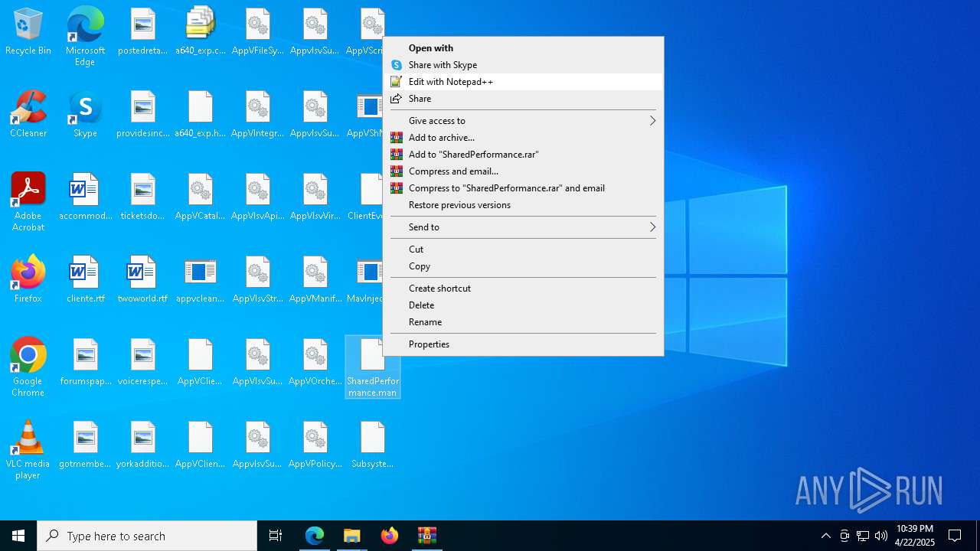Select the VLC media player desktop icon

(28, 450)
